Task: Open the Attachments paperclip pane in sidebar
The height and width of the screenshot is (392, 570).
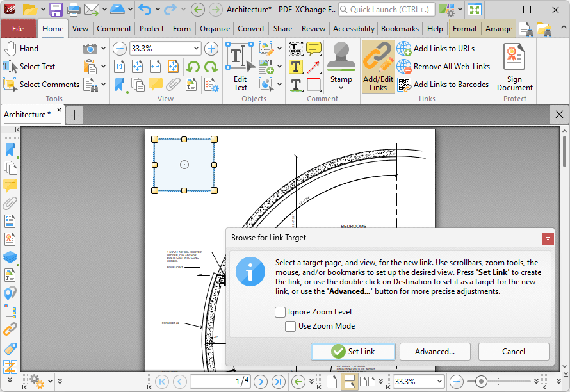Action: click(10, 203)
